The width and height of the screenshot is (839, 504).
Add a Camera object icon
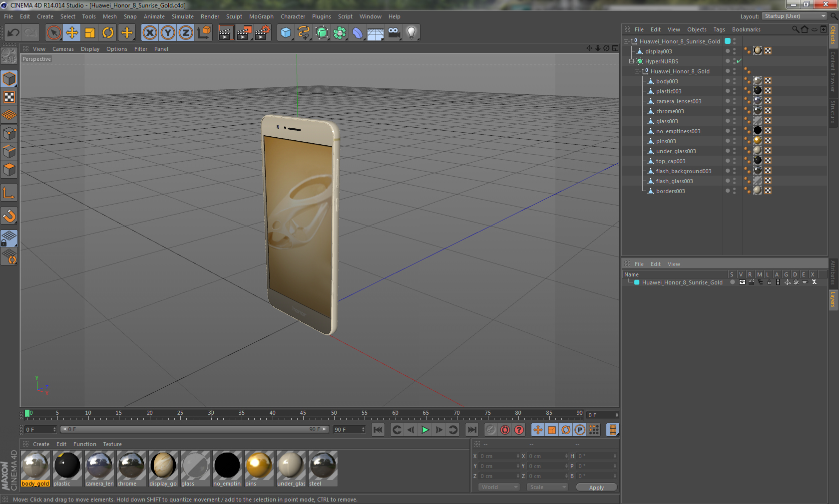coord(394,33)
